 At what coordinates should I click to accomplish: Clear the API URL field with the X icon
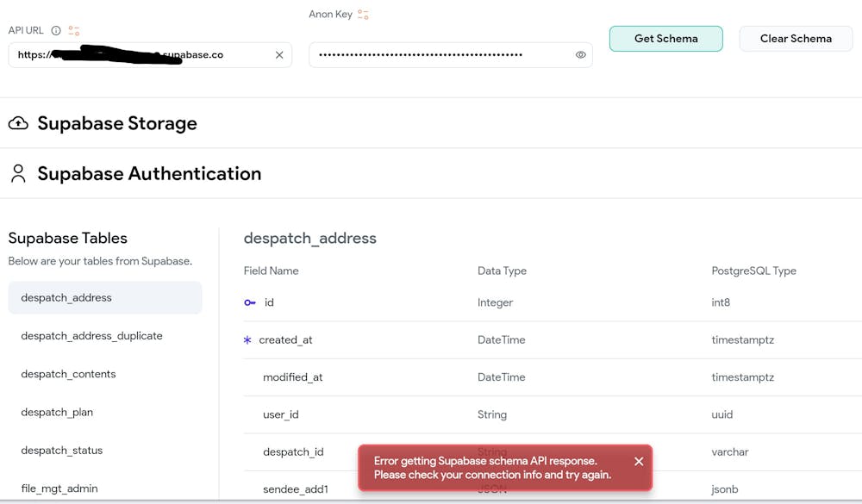point(279,55)
